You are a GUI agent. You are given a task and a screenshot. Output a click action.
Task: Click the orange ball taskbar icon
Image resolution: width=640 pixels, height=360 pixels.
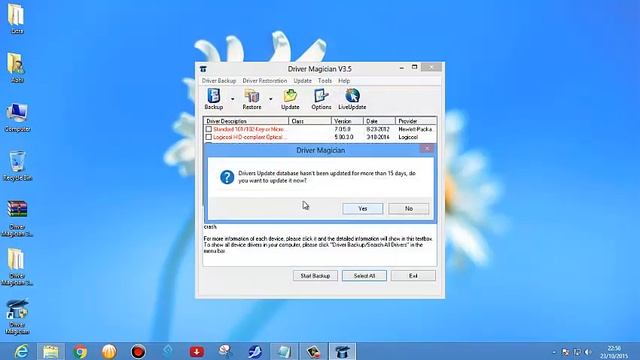click(x=109, y=351)
